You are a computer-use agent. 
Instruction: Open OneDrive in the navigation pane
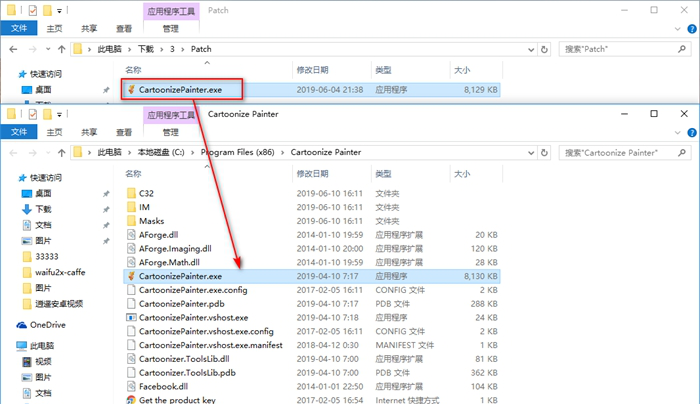(46, 325)
